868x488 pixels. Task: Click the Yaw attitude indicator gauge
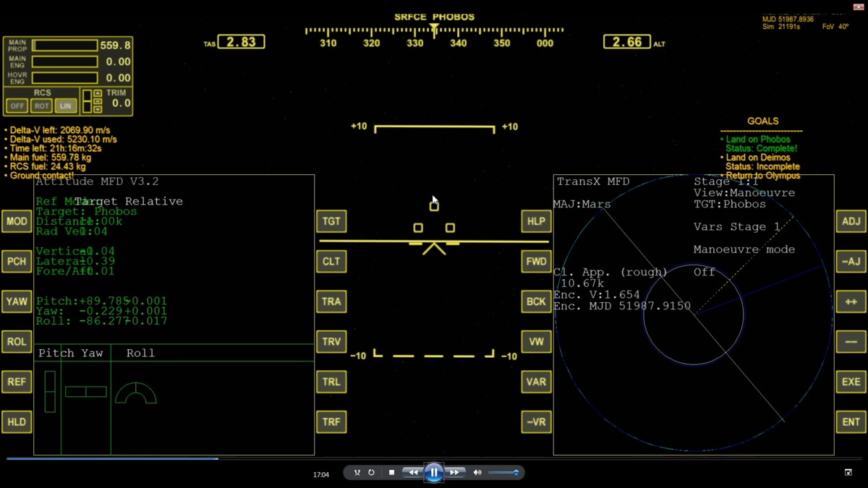pyautogui.click(x=85, y=392)
